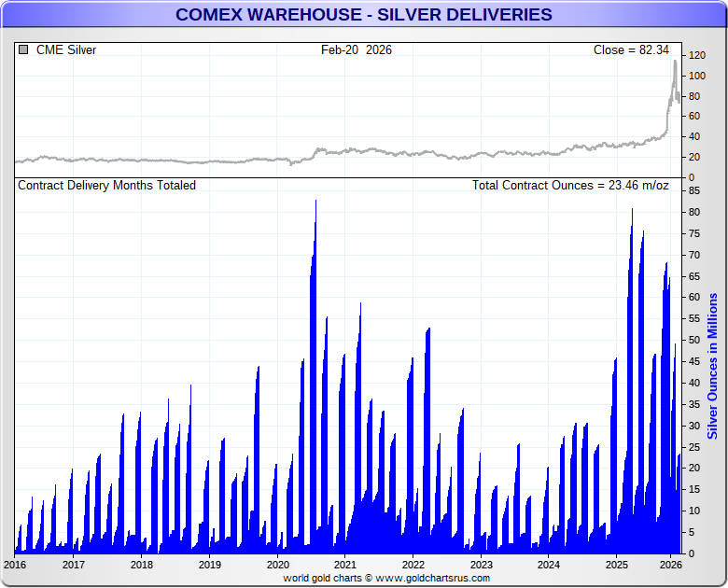This screenshot has height=588, width=728.
Task: Click the Feb-20 2026 date label
Action: click(x=357, y=50)
